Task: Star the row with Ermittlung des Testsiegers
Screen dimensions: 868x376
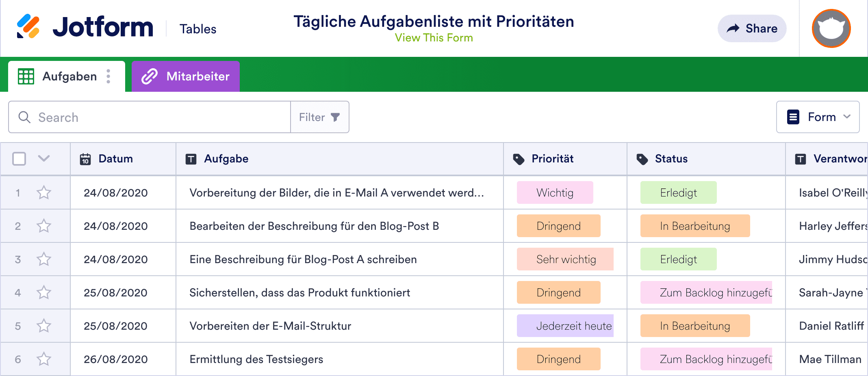Action: coord(44,359)
